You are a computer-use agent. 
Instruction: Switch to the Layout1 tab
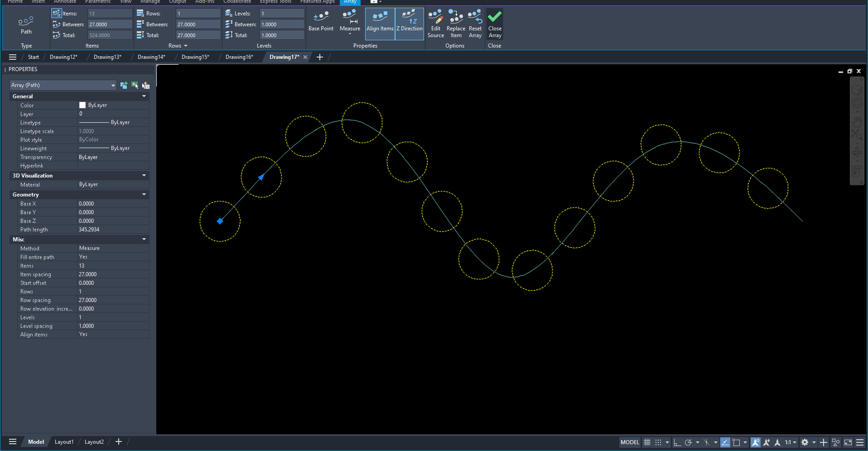click(64, 442)
